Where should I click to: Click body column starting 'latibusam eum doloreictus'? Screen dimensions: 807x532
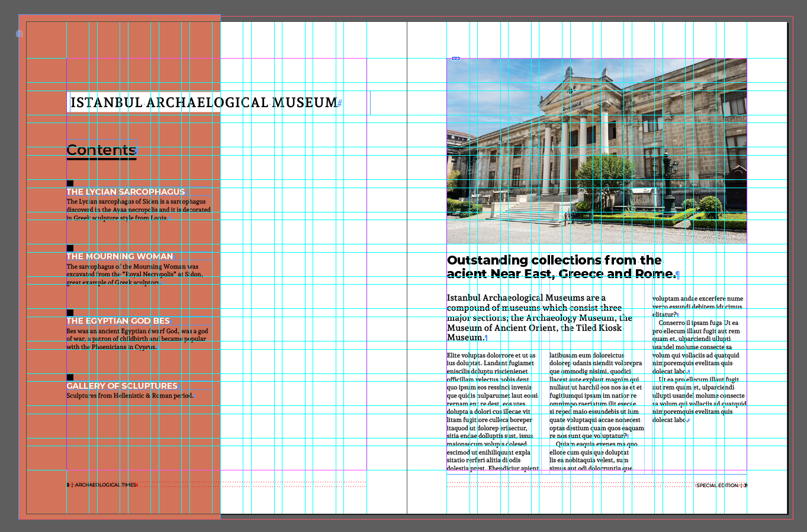point(596,411)
